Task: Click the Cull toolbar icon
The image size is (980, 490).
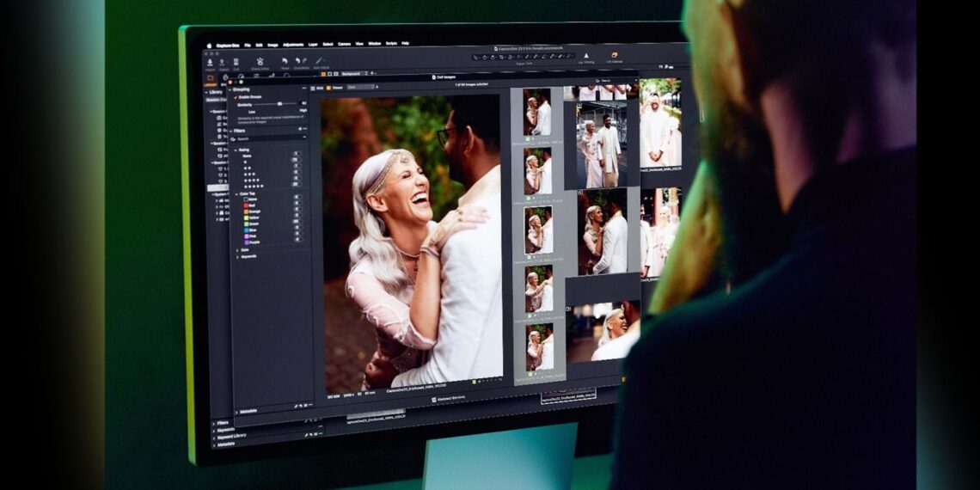Action: coord(236,62)
